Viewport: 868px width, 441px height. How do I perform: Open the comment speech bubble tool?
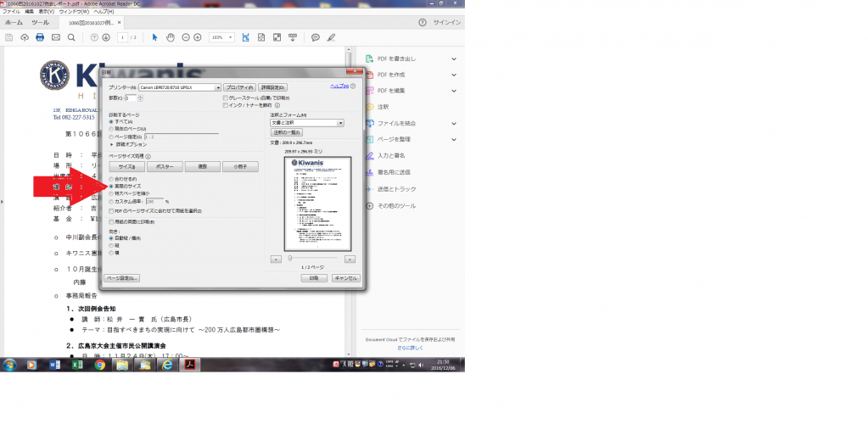[x=315, y=37]
